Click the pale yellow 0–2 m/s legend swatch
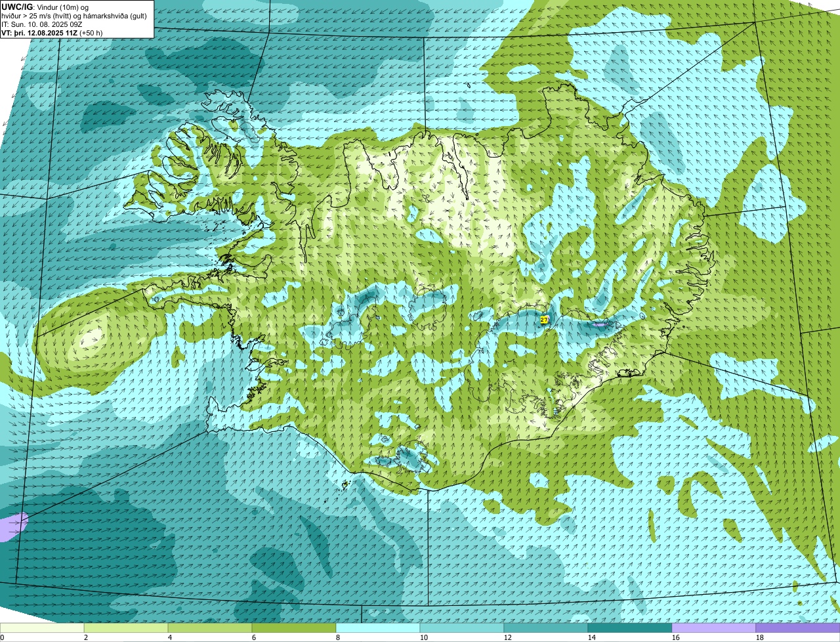Image resolution: width=840 pixels, height=642 pixels. (x=42, y=628)
